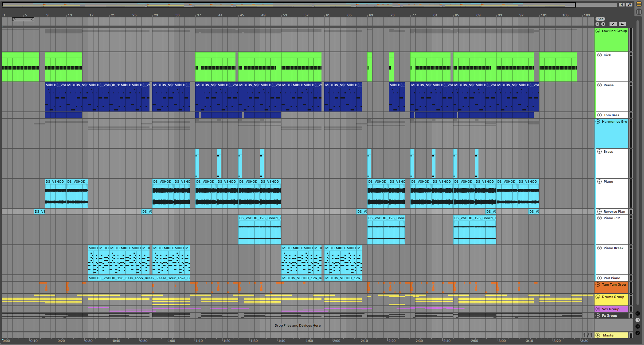644x345 pixels.
Task: Toggle the Returns visibility R button
Action: click(x=638, y=320)
